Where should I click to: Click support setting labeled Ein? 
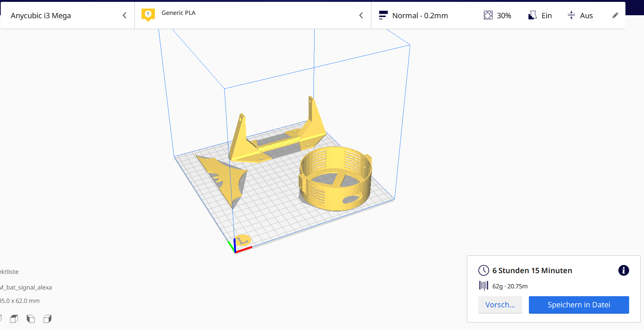point(547,16)
